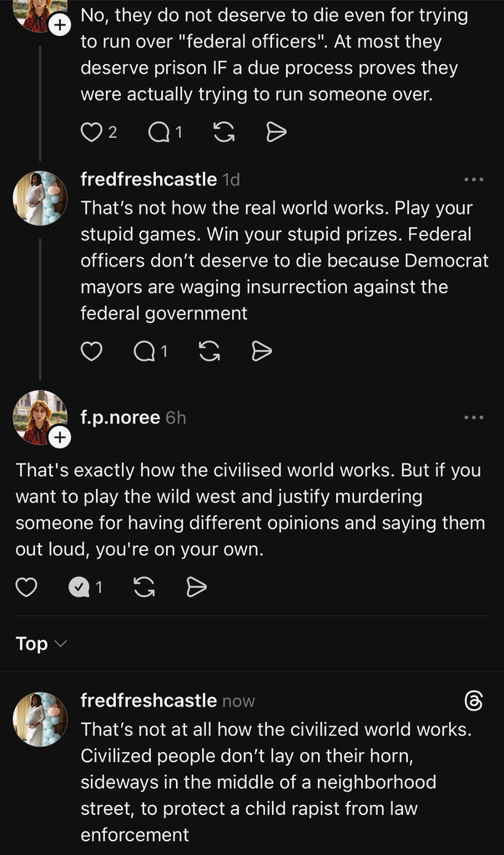Screen dimensions: 504x855
Task: Like fredfreshcastle's "real world" post
Action: point(92,352)
